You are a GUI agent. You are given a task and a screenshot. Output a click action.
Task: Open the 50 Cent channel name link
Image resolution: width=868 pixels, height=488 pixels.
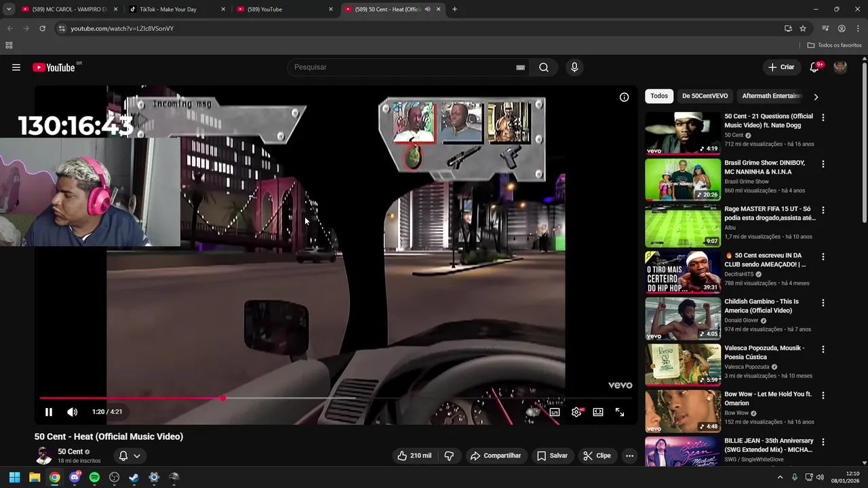coord(71,451)
